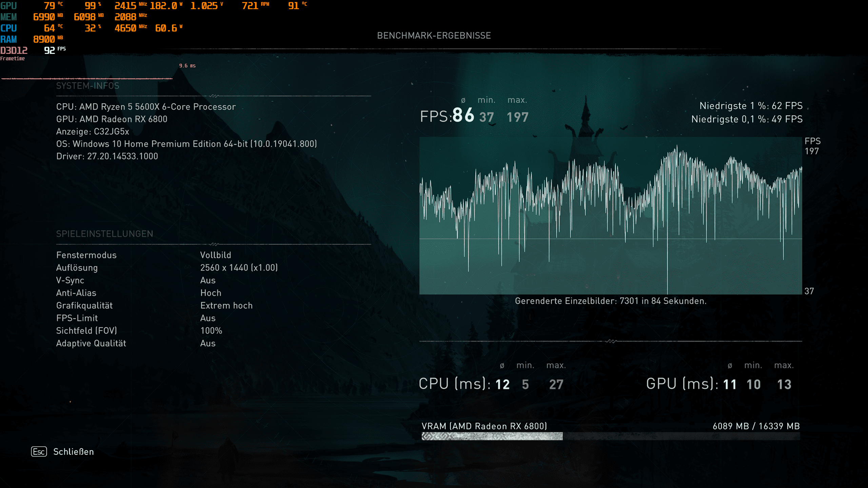This screenshot has width=868, height=488.
Task: Click the SYSTEM-INFOS section header
Action: click(88, 86)
